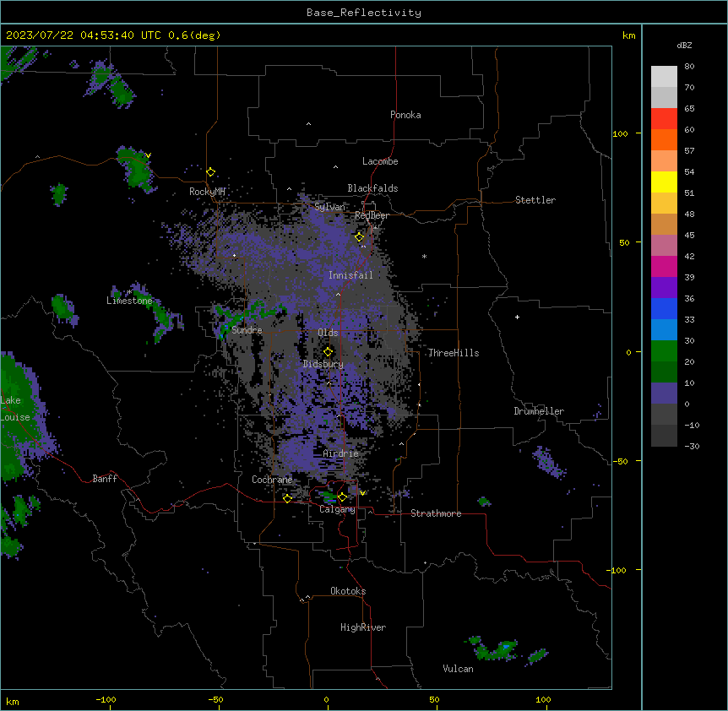
Task: Click the Okotoks label
Action: pos(348,591)
